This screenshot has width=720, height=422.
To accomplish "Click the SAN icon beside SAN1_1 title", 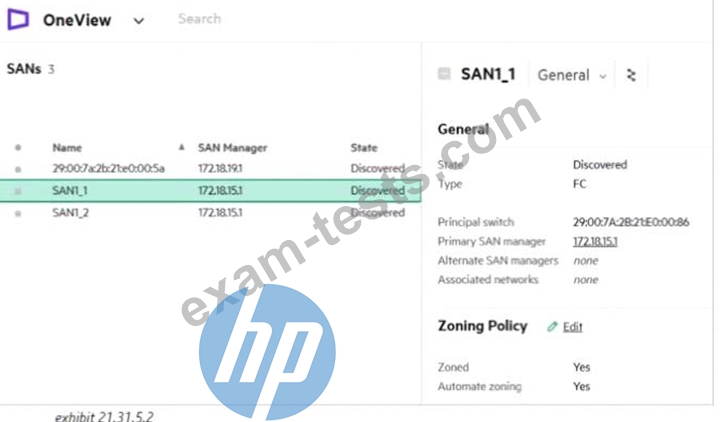I will click(444, 73).
